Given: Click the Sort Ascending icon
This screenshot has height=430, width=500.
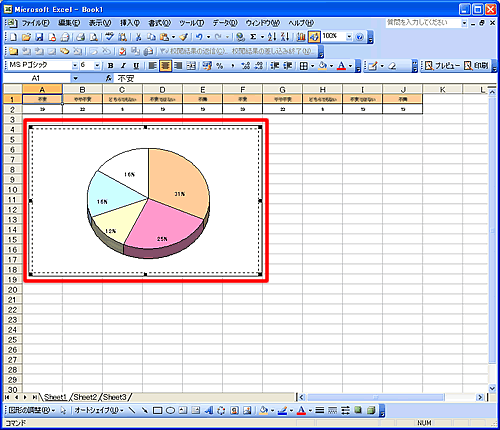Looking at the screenshot, I should click(272, 37).
